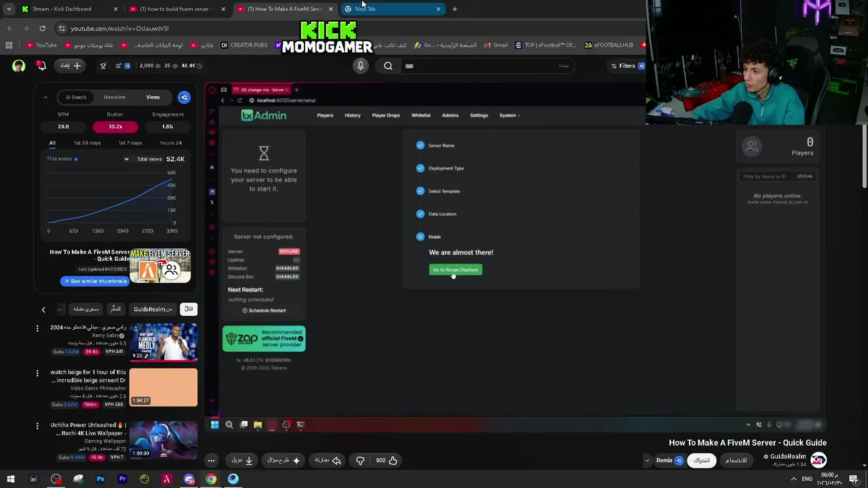The width and height of the screenshot is (868, 488).
Task: Click the blue IQ icon in stats panel
Action: click(184, 98)
